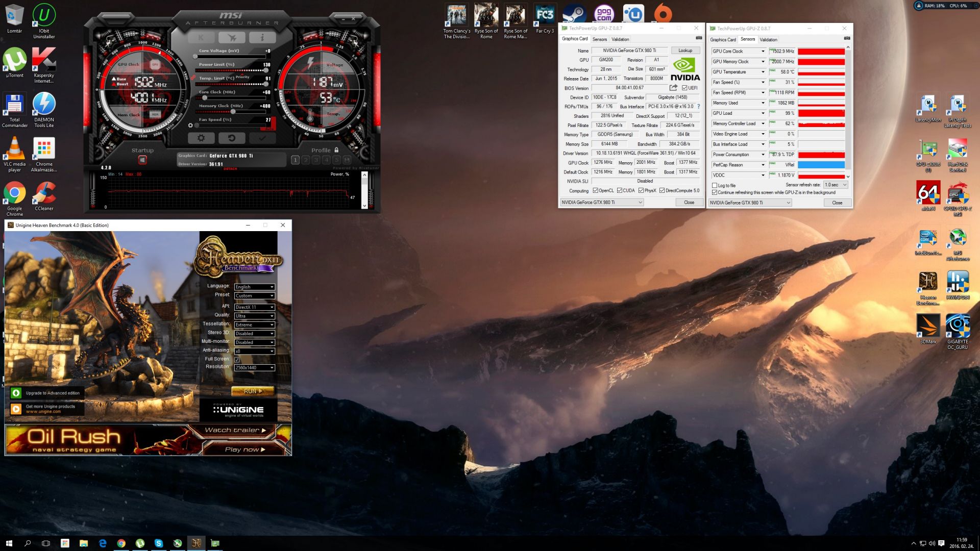980x551 pixels.
Task: Expand the PerfCap Reason sensor dropdown
Action: (763, 165)
